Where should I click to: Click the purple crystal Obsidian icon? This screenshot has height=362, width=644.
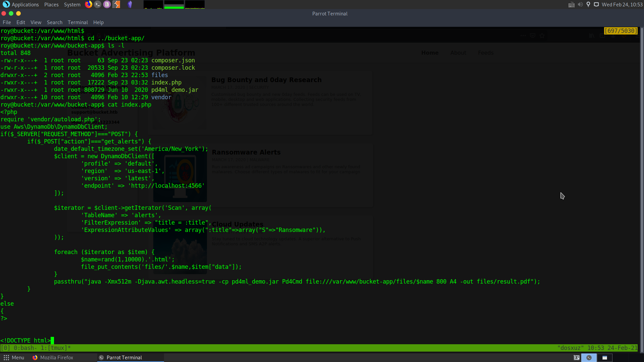coord(130,4)
